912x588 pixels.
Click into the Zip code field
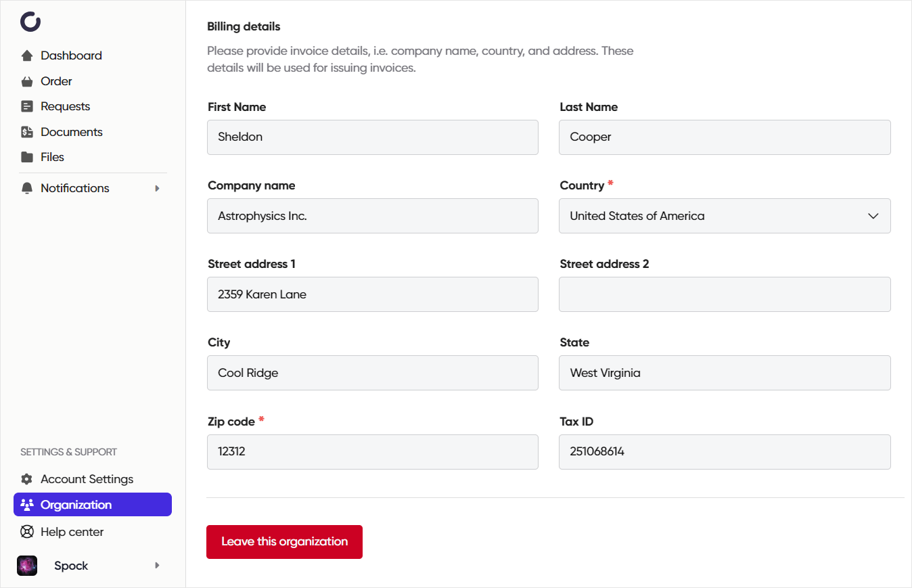pyautogui.click(x=372, y=451)
